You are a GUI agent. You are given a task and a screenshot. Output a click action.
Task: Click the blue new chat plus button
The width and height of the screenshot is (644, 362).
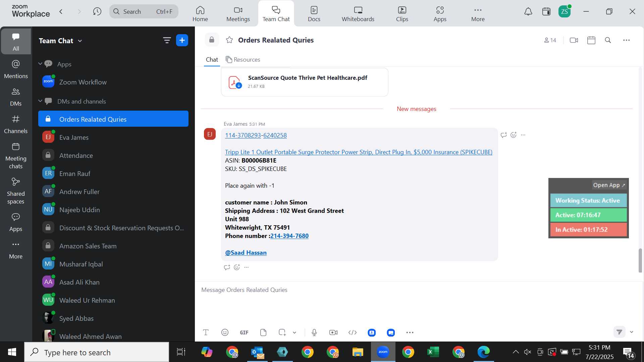182,41
